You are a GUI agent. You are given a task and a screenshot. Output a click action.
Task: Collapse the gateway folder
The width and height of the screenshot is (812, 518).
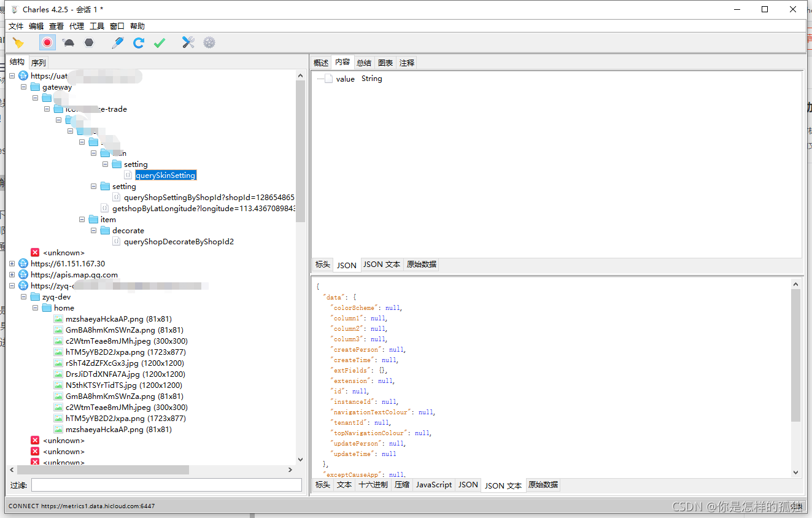[23, 87]
